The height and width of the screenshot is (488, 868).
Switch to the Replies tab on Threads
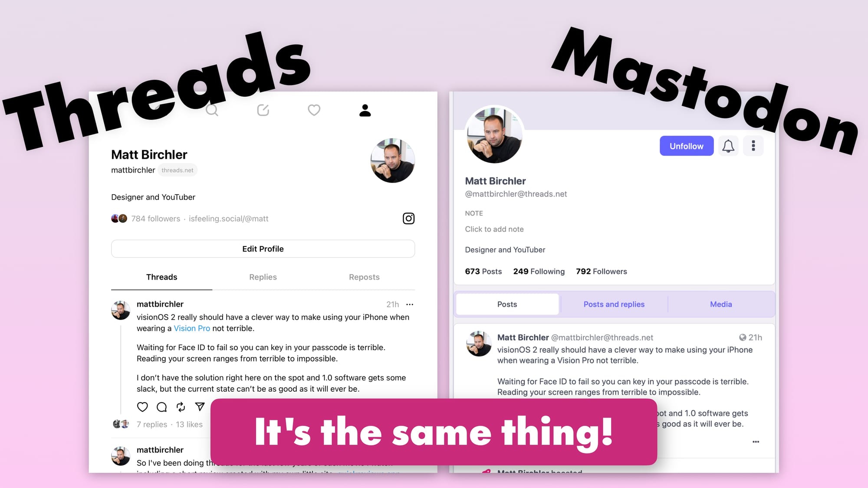pos(263,276)
